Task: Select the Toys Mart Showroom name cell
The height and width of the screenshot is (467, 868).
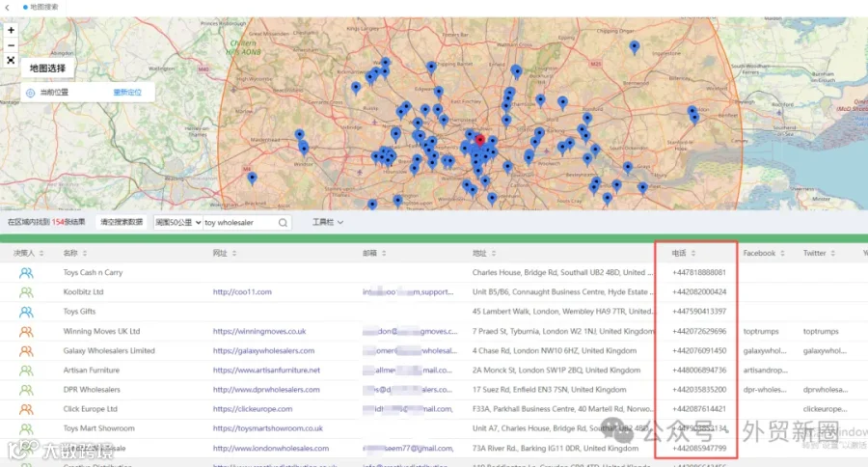Action: point(98,428)
